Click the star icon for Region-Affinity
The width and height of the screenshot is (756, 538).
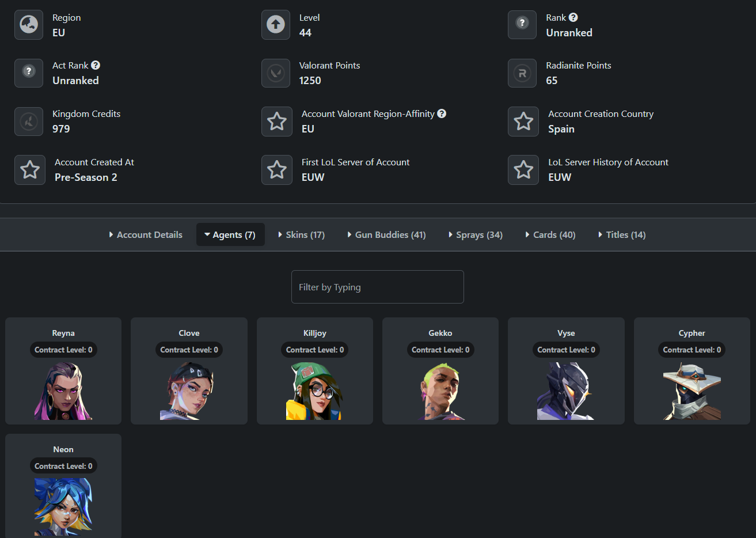coord(277,122)
